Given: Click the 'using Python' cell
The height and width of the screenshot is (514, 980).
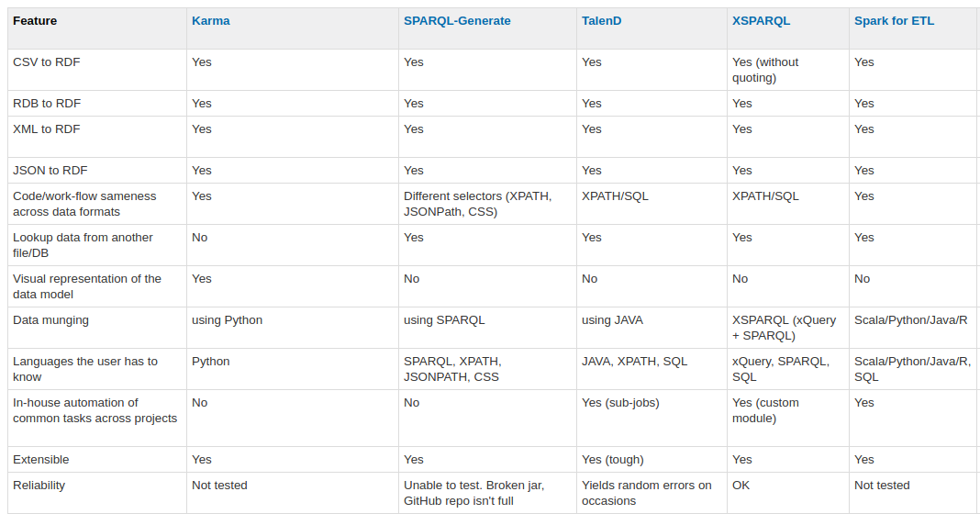Looking at the screenshot, I should [x=227, y=320].
